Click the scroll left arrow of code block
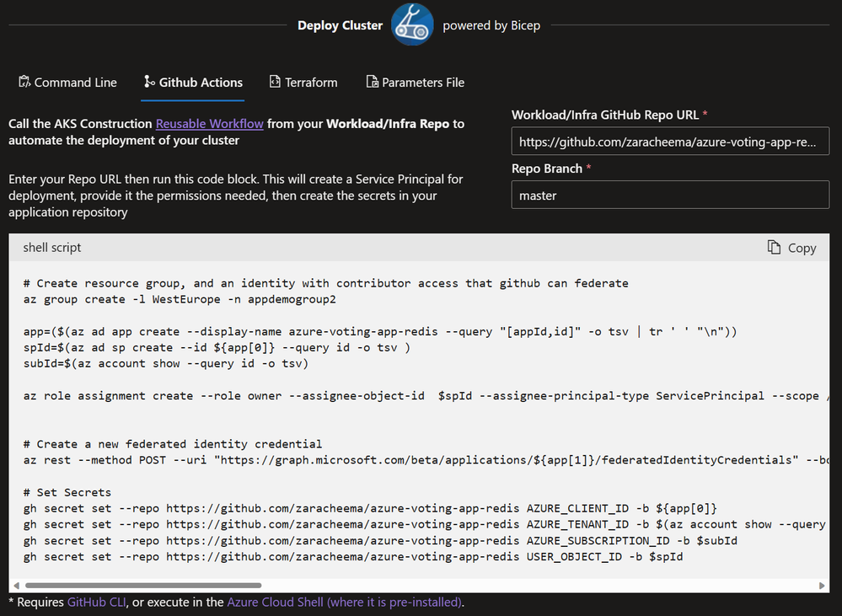Image resolution: width=842 pixels, height=616 pixels. (16, 586)
